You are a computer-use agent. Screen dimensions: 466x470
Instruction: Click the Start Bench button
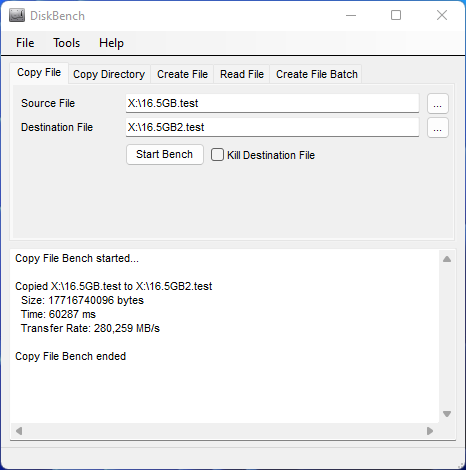(x=165, y=154)
